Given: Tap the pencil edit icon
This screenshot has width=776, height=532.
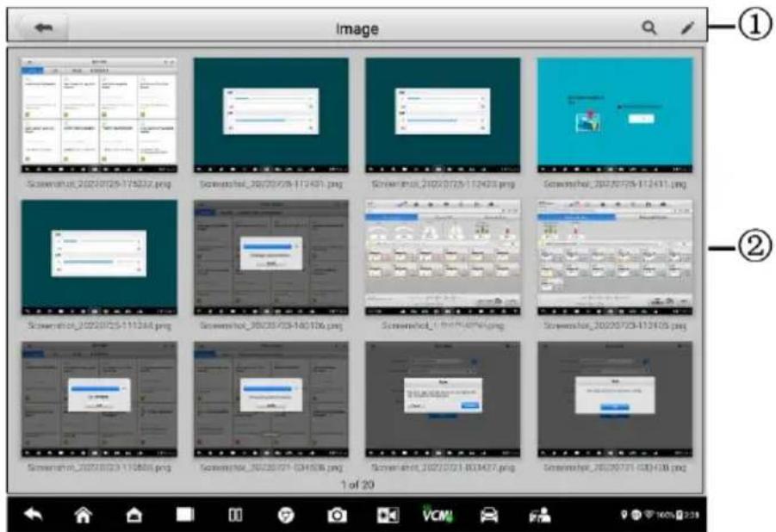Looking at the screenshot, I should [x=687, y=28].
